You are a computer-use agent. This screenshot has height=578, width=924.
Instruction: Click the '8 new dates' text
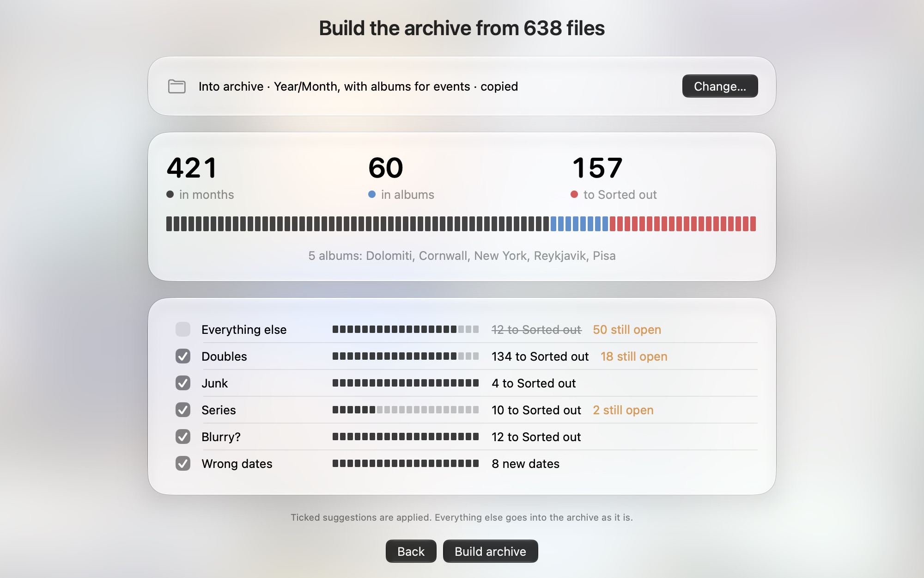[526, 464]
